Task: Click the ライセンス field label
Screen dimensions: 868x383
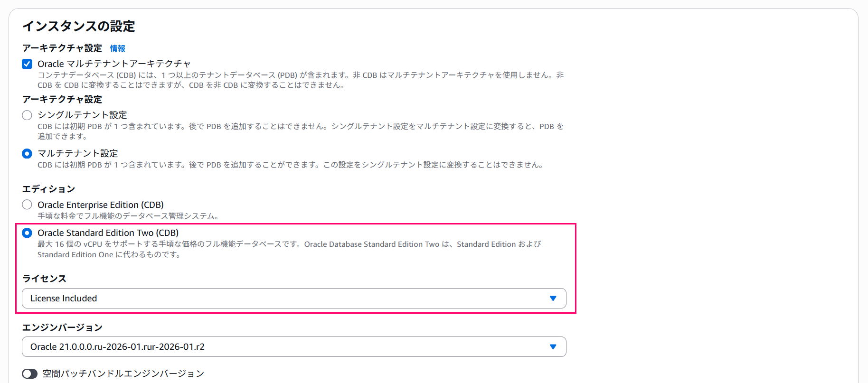Action: 44,279
